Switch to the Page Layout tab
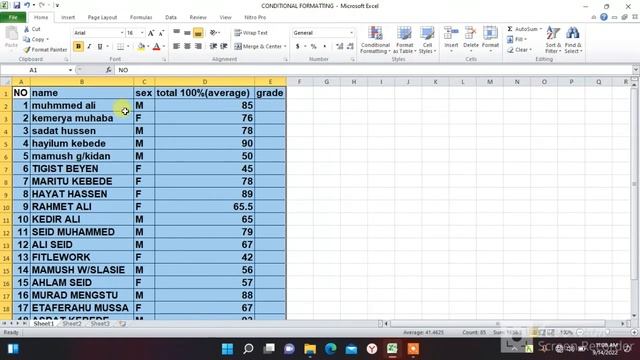Viewport: 640px width, 360px height. [x=102, y=17]
